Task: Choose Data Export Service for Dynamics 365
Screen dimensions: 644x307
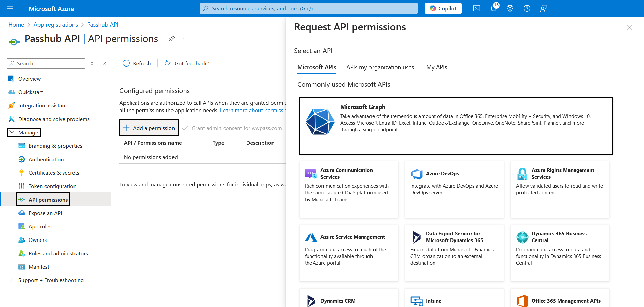Action: 454,253
